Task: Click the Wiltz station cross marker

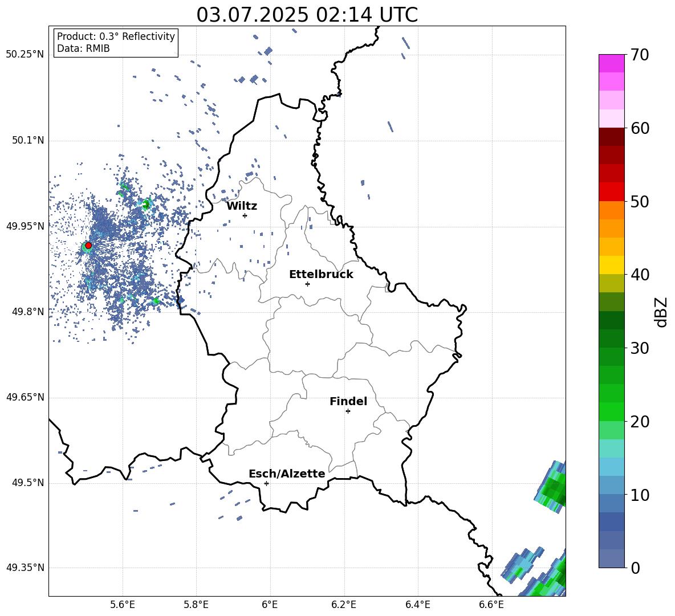Action: point(245,215)
